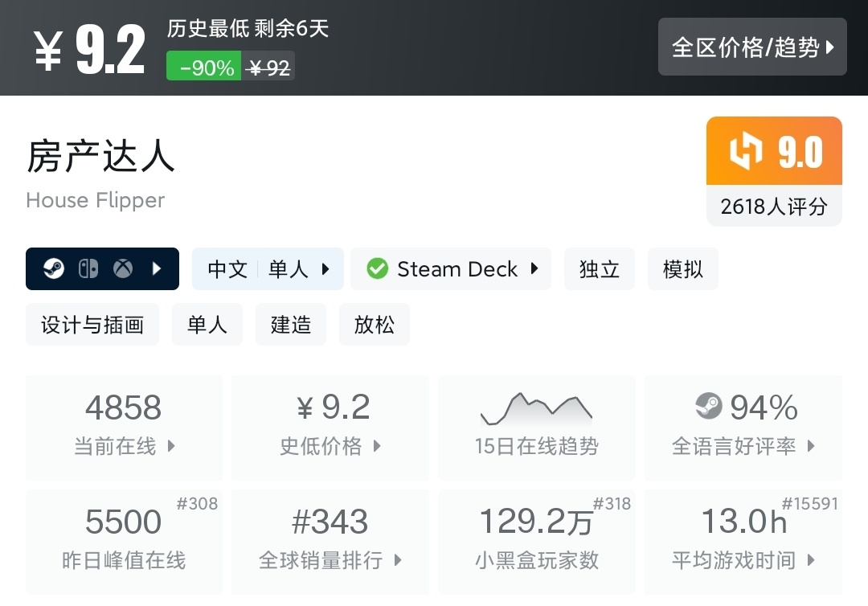This screenshot has width=868, height=606.
Task: Select the 独立 genre tag
Action: pos(600,268)
